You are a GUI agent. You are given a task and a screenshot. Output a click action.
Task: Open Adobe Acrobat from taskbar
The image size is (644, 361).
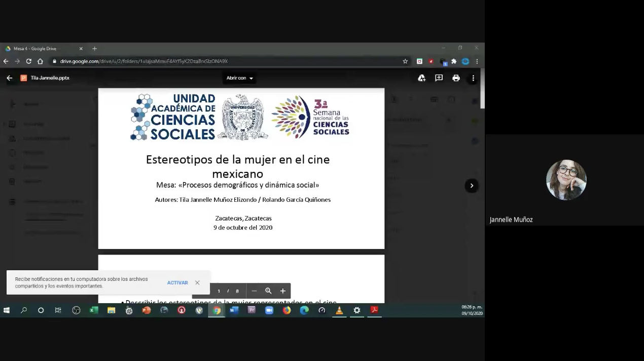374,310
